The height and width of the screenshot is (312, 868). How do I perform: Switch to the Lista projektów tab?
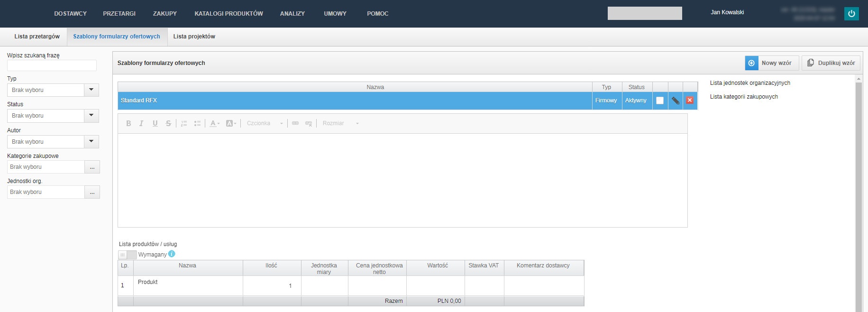(x=194, y=37)
